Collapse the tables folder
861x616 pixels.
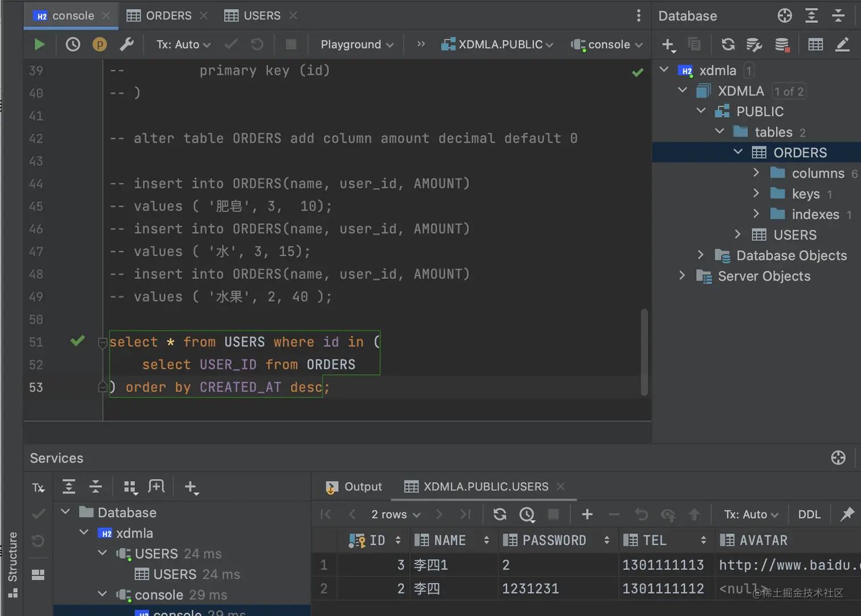(x=720, y=132)
